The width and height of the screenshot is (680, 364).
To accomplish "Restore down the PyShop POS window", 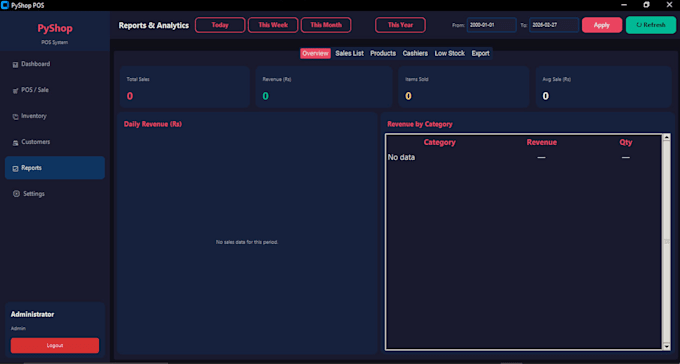I will pyautogui.click(x=647, y=5).
